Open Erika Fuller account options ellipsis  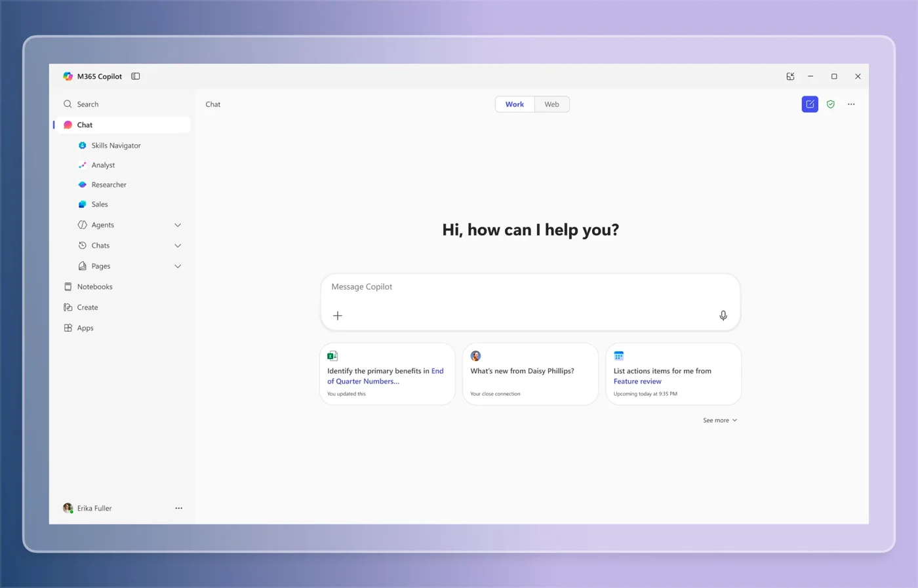point(178,508)
